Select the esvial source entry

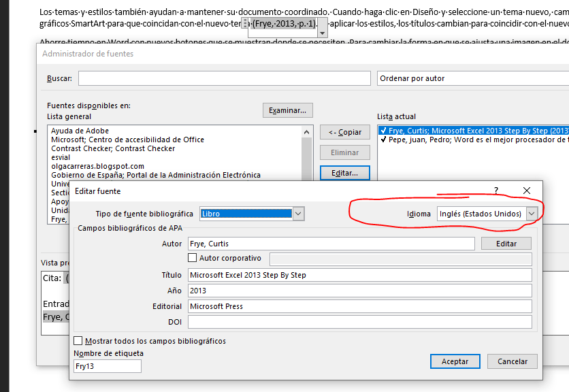pyautogui.click(x=61, y=157)
